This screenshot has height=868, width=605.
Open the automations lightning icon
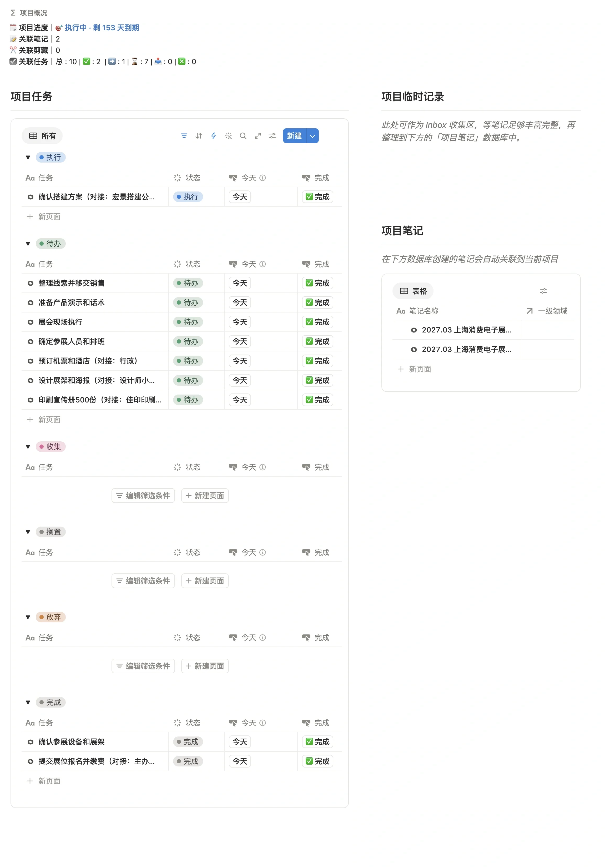(214, 136)
